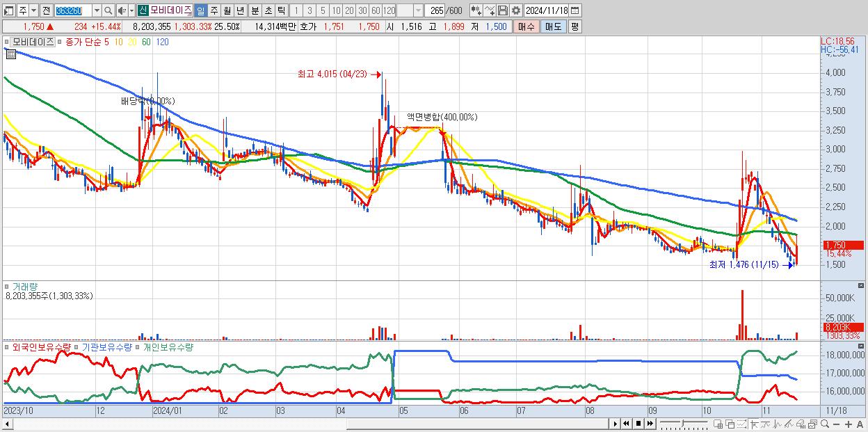The height and width of the screenshot is (432, 868).
Task: Open the data grid icon under 모비데이즈 label
Action: point(10,54)
